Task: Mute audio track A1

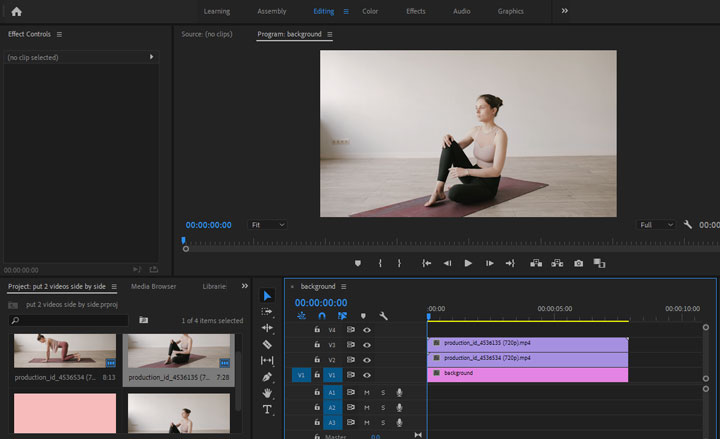Action: (367, 393)
